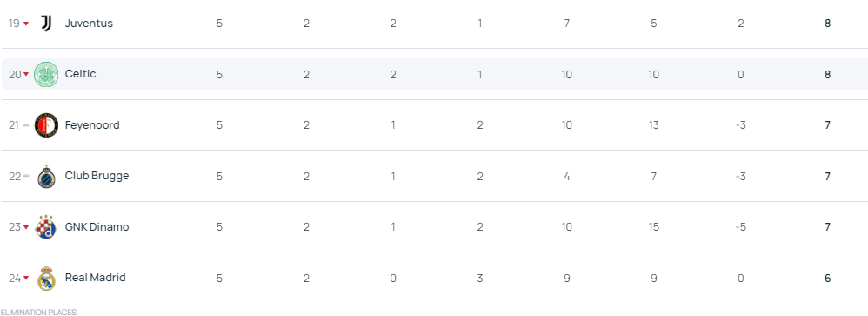Image resolution: width=868 pixels, height=316 pixels.
Task: Click the red down arrow next to rank 23
Action: pyautogui.click(x=26, y=227)
